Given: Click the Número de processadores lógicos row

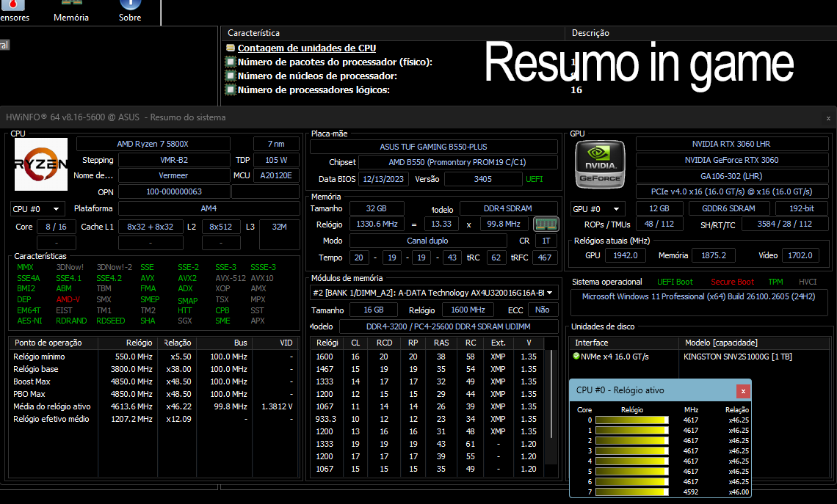Looking at the screenshot, I should [405, 90].
